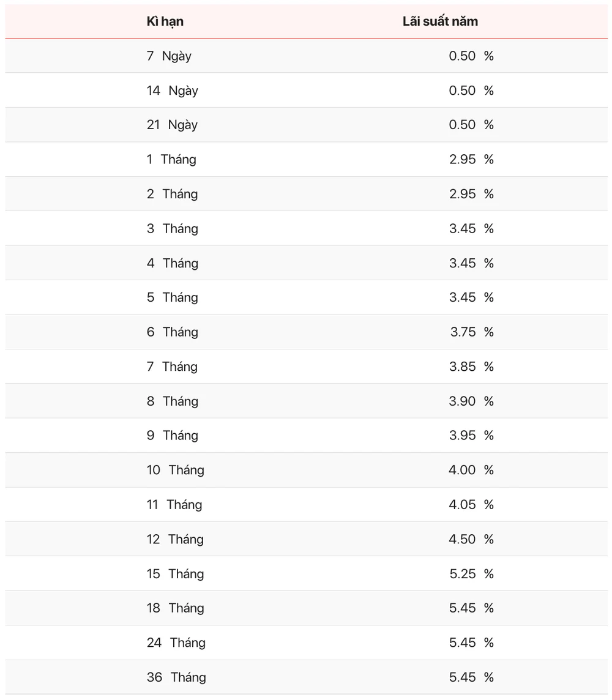Click the 5.25 % interest rate value
Screen dimensions: 612x700
tap(471, 574)
